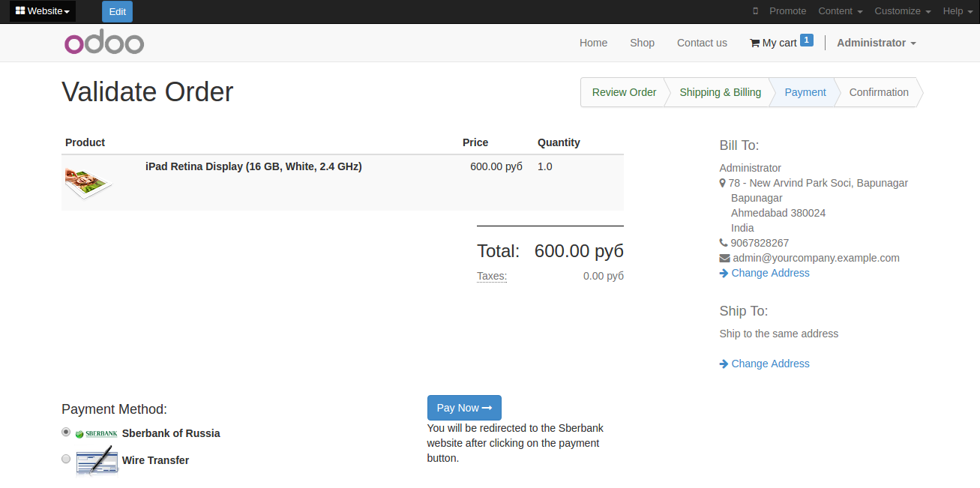Open the Shop menu item
This screenshot has width=980, height=488.
(643, 43)
